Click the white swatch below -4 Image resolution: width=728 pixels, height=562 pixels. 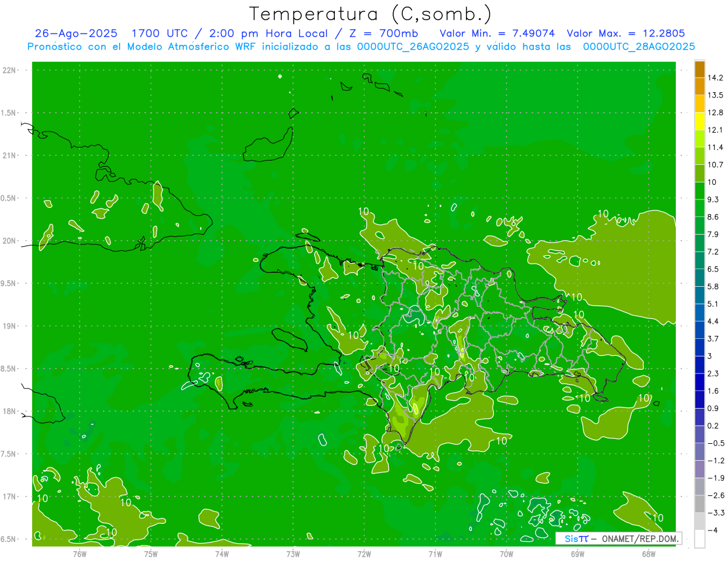click(699, 539)
